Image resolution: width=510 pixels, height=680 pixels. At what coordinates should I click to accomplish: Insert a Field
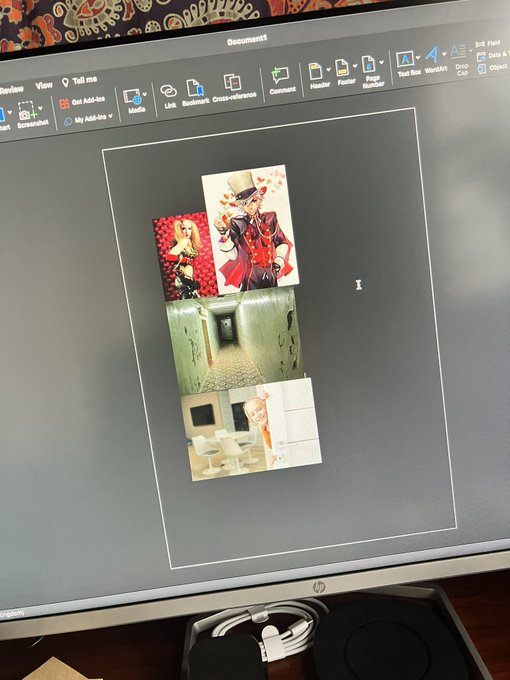488,43
